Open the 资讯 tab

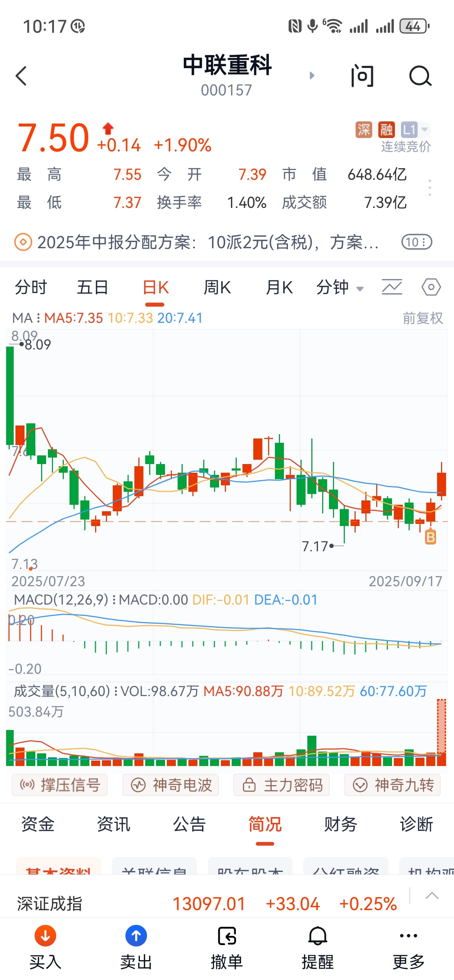coord(113,824)
